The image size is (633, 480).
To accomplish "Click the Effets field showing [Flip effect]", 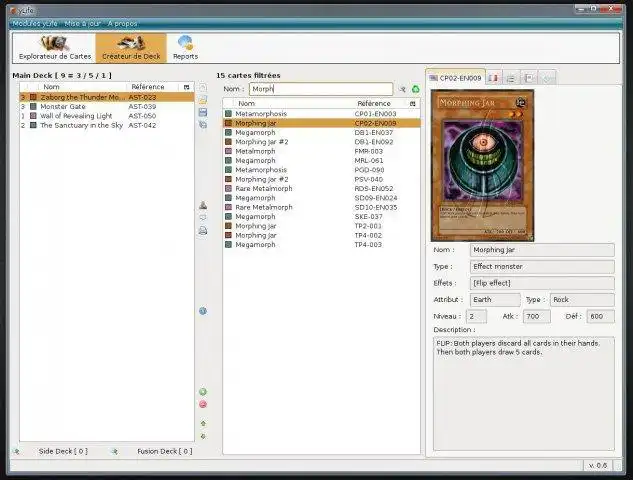I will point(542,283).
